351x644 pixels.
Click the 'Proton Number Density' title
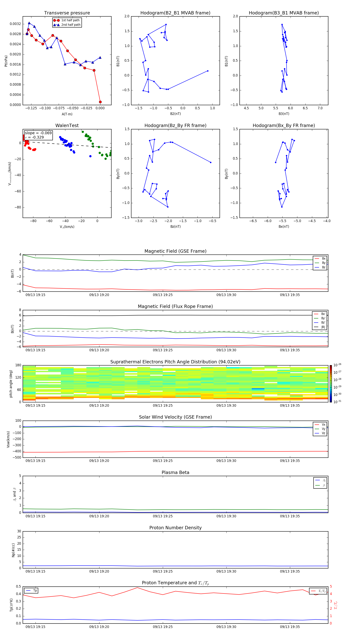tap(175, 528)
